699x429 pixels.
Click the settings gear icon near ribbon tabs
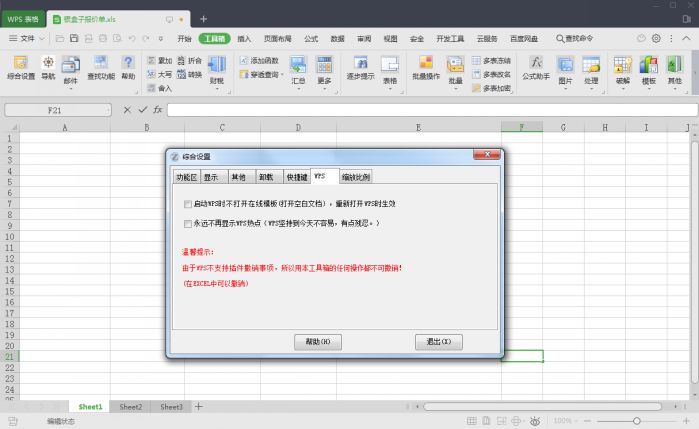[656, 38]
